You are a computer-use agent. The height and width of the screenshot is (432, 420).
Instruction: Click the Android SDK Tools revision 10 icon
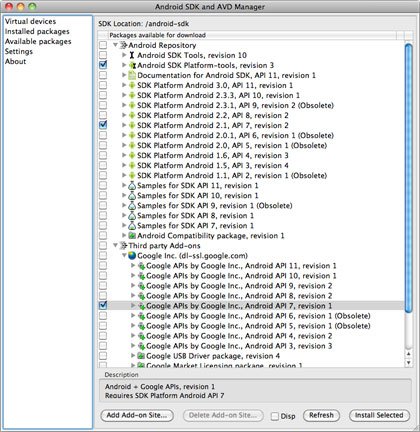tap(132, 55)
